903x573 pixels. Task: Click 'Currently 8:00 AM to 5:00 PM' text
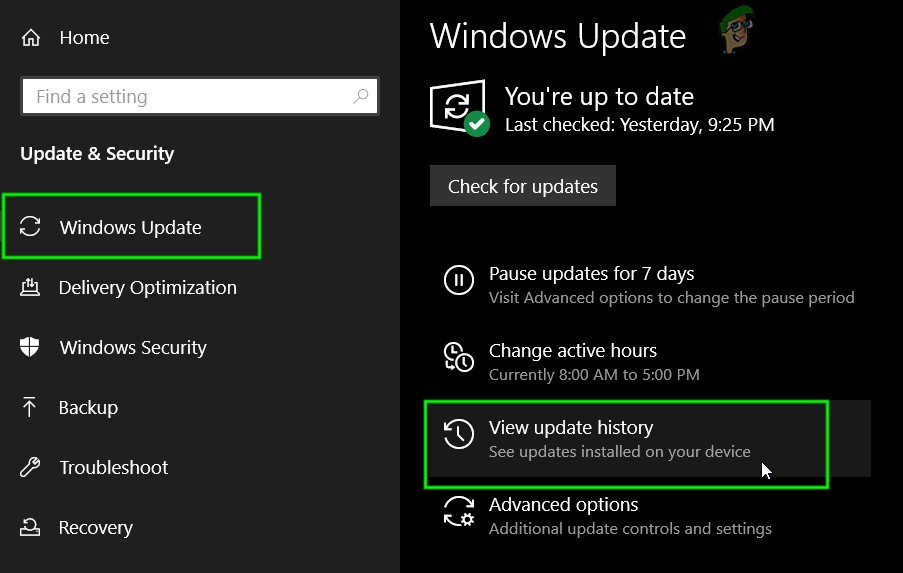594,375
